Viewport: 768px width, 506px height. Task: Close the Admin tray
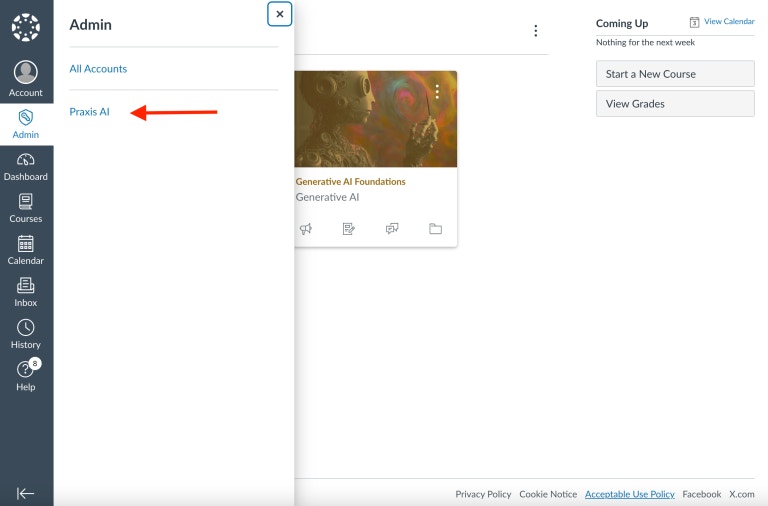(280, 14)
